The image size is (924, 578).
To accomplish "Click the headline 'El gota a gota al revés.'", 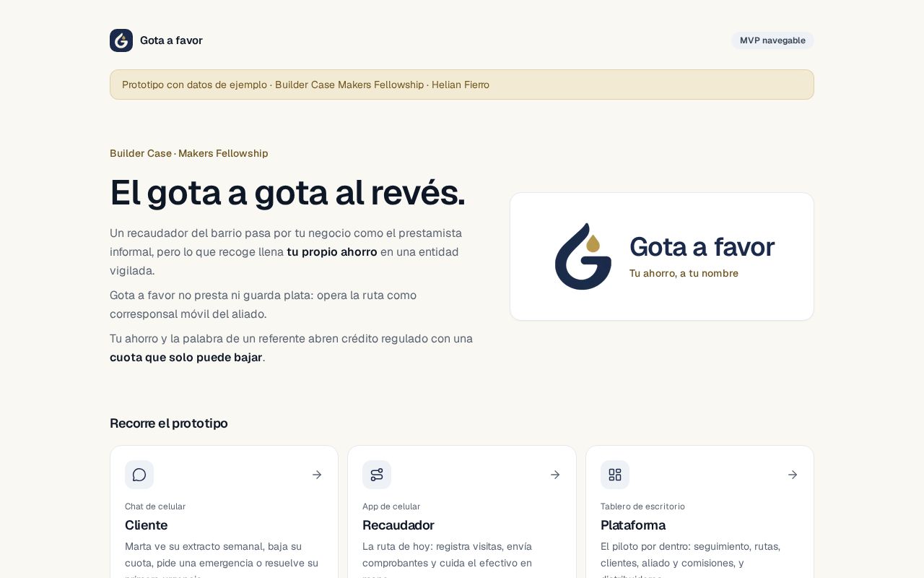I will [x=287, y=192].
